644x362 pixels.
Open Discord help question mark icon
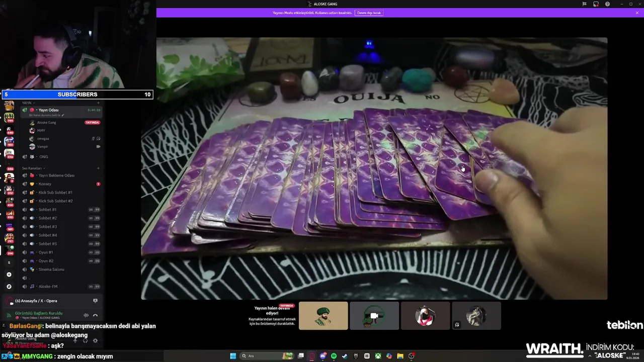607,4
